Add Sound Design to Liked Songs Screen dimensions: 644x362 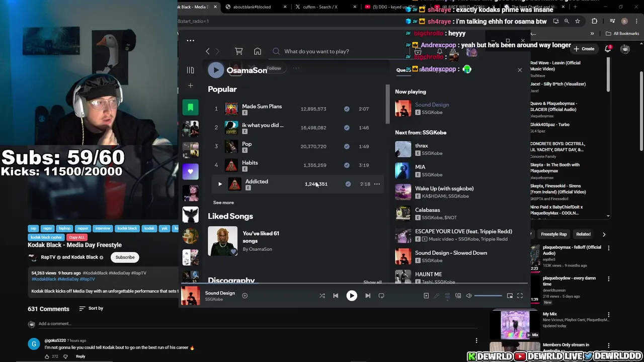click(x=245, y=296)
